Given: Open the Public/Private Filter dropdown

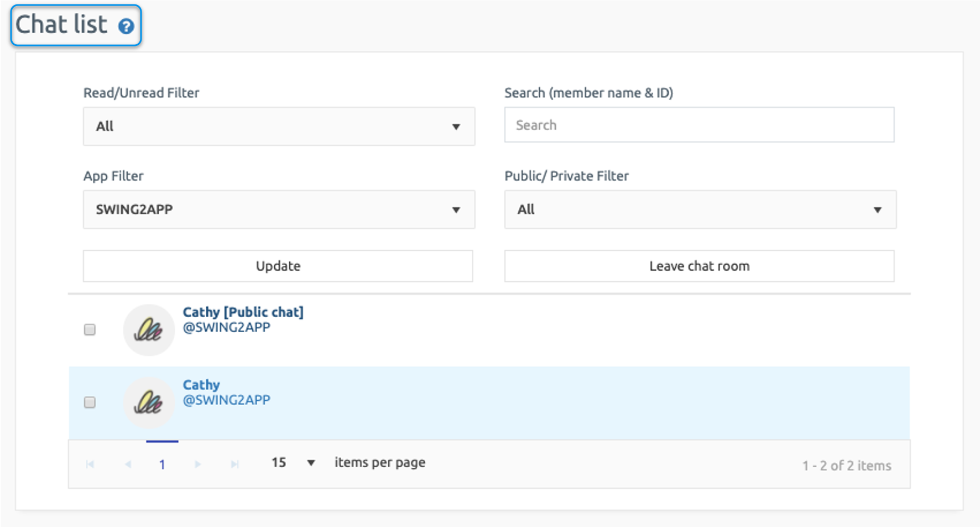Looking at the screenshot, I should coord(700,209).
